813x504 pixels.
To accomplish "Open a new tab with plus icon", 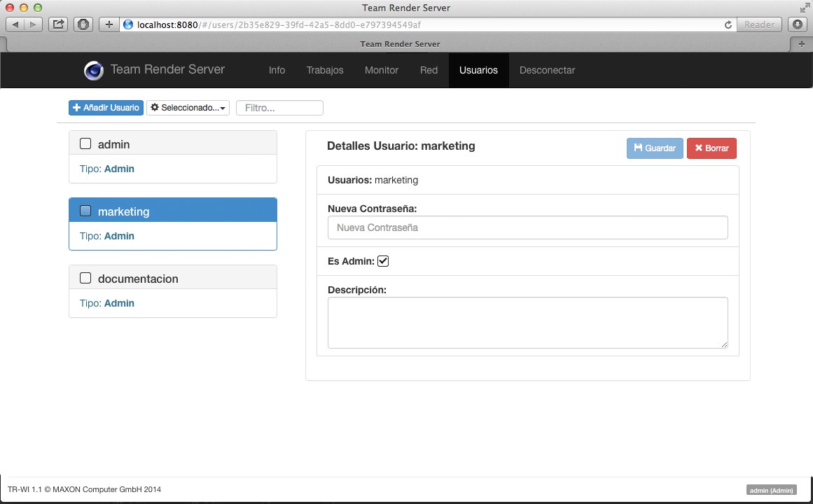I will 801,43.
